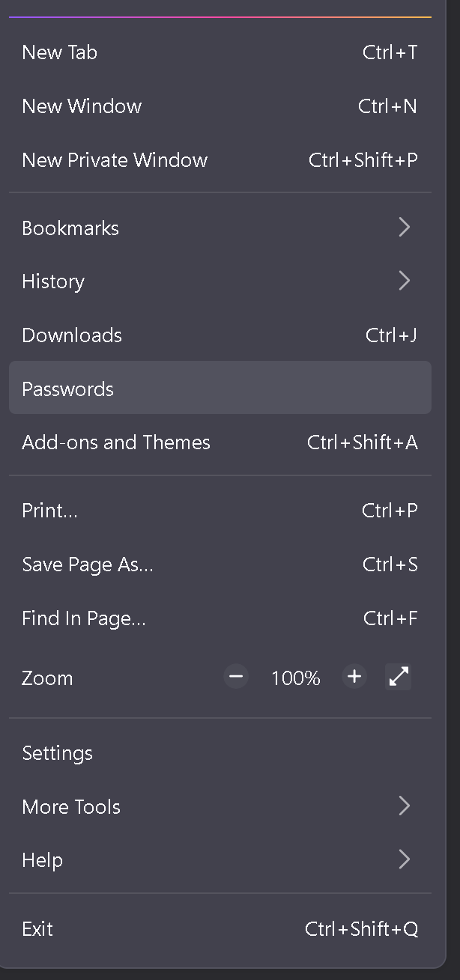The width and height of the screenshot is (460, 980).
Task: Expand the Bookmarks submenu chevron
Action: [405, 228]
